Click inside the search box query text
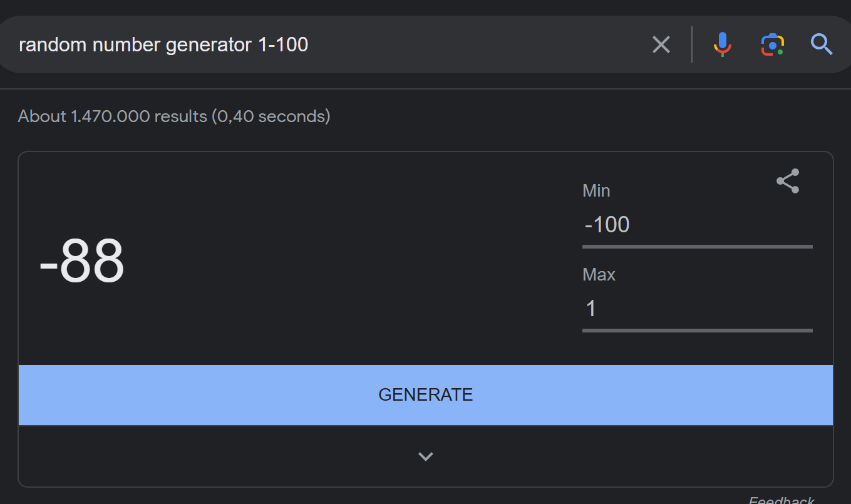The height and width of the screenshot is (504, 851). 163,44
